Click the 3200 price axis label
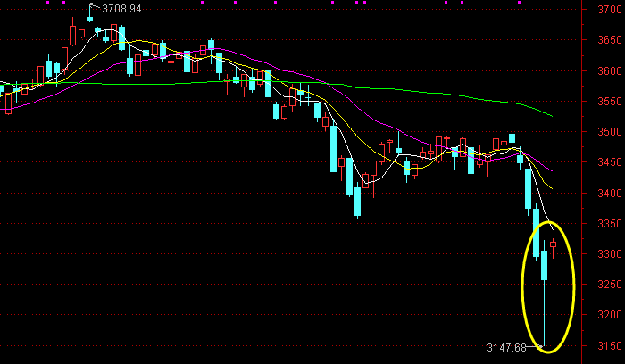The image size is (625, 364). pos(610,315)
